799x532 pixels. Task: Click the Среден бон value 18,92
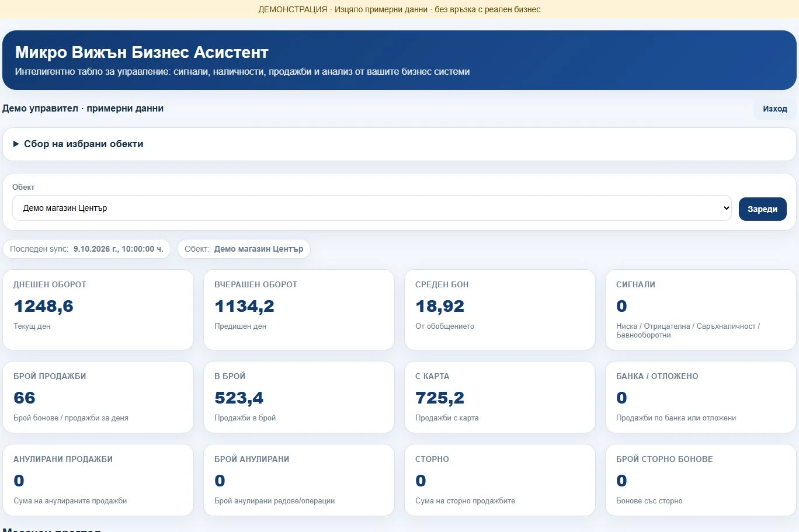(440, 306)
